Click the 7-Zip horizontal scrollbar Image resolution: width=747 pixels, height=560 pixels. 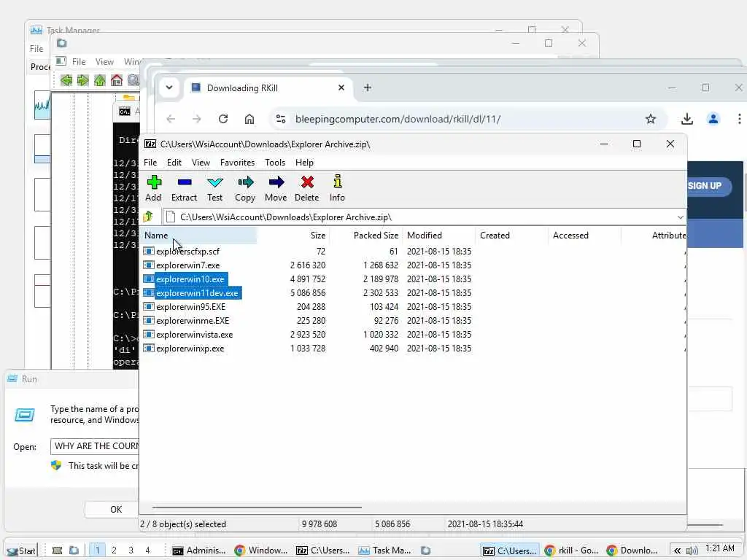point(256,507)
